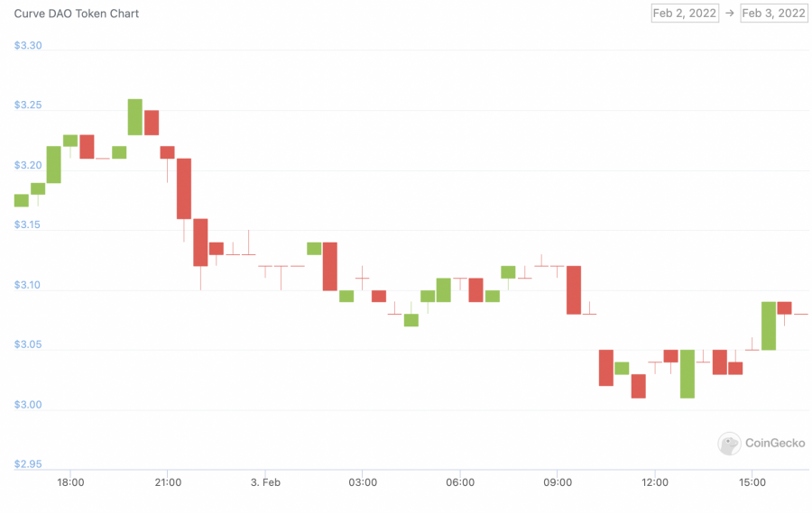Click the 21:00 time axis label
The width and height of the screenshot is (812, 513).
tap(168, 482)
